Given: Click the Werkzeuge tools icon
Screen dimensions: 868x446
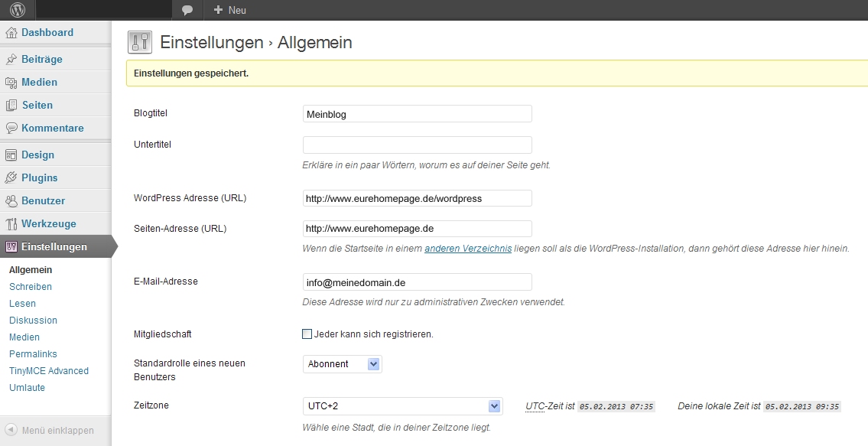Looking at the screenshot, I should click(11, 224).
